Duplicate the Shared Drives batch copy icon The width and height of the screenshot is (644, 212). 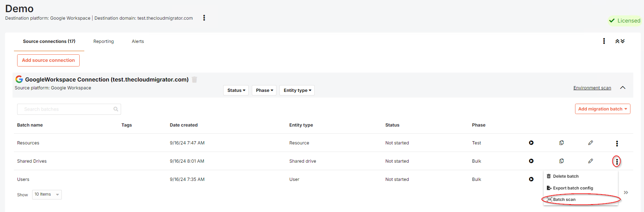coord(561,161)
